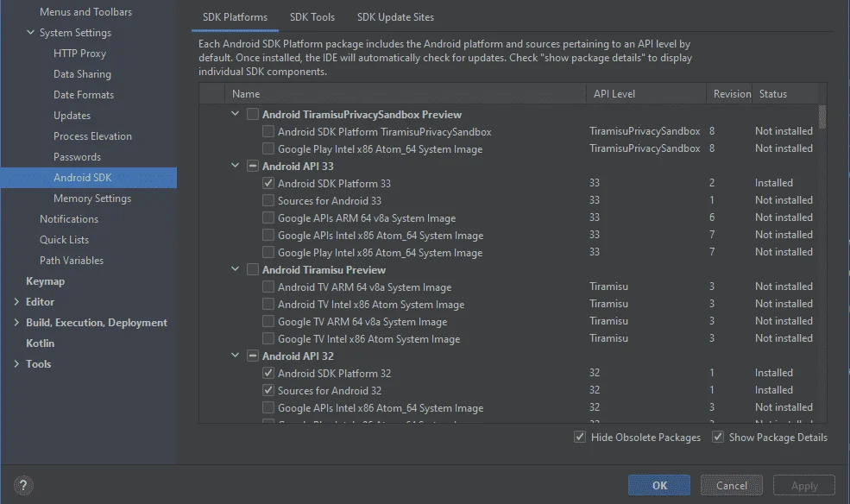Toggle Hide Obsolete Packages checkbox

[x=580, y=437]
